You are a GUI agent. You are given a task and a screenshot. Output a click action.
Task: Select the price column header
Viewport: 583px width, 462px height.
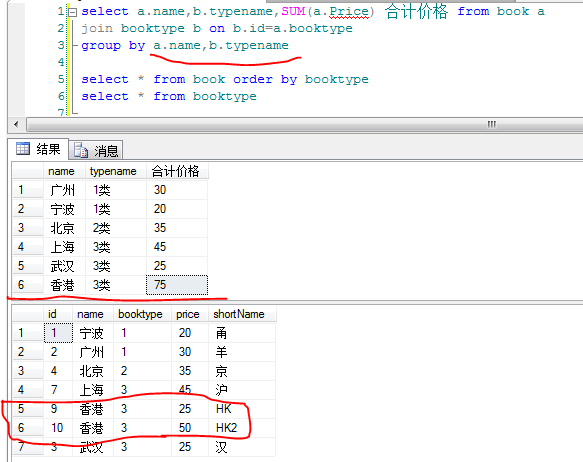[x=190, y=314]
